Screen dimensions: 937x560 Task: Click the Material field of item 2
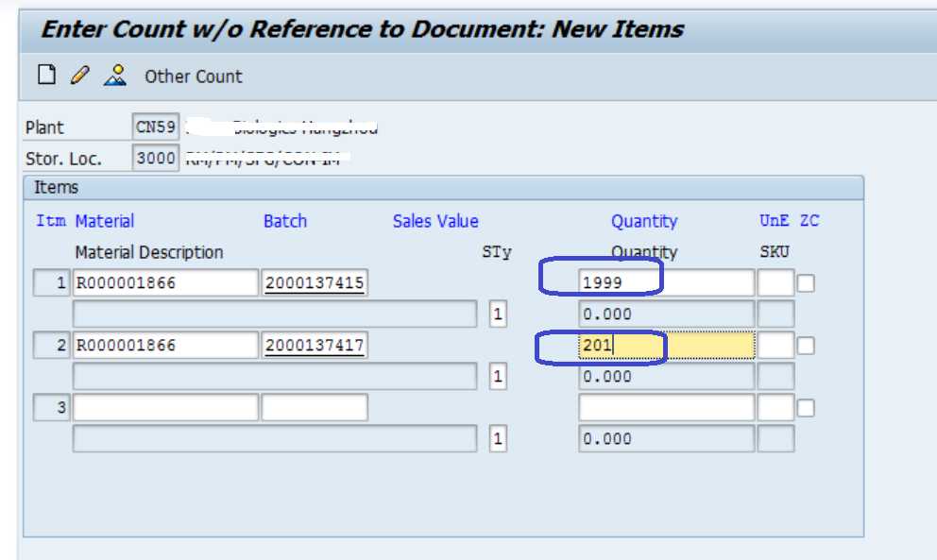tap(165, 345)
